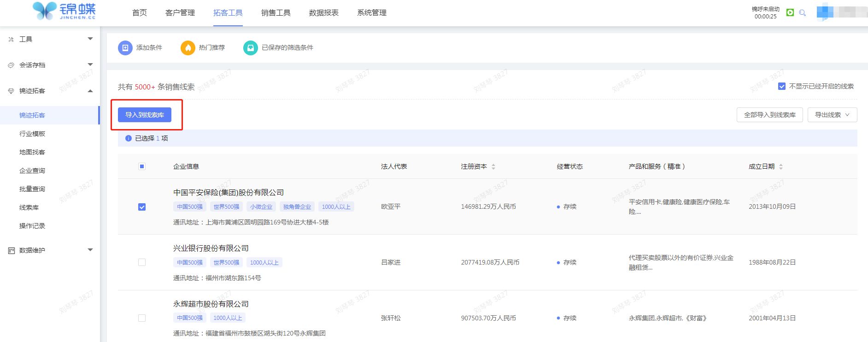Select 批量查询 in sidebar
This screenshot has height=342, width=868.
[32, 189]
